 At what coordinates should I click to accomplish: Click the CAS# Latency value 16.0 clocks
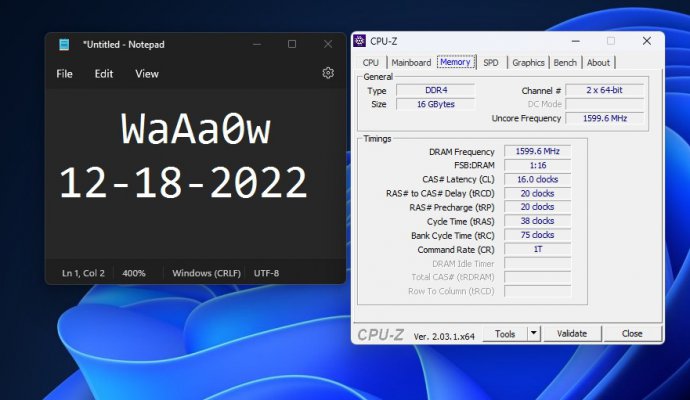coord(537,180)
